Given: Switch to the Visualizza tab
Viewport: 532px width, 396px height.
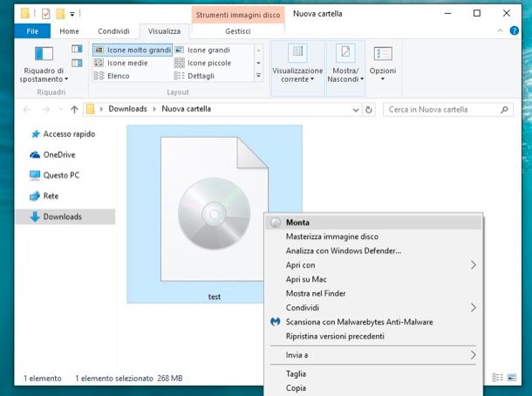Looking at the screenshot, I should [164, 31].
